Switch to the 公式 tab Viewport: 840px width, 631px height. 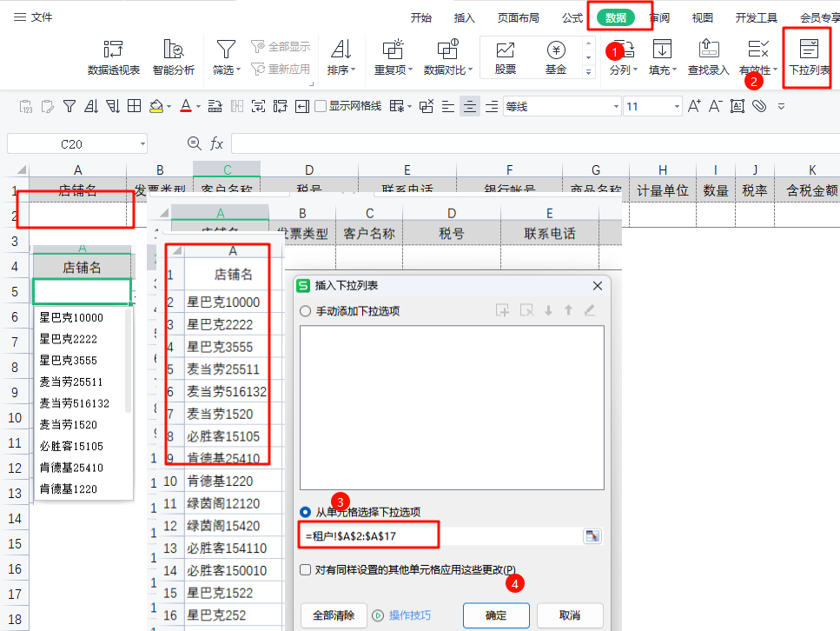(572, 17)
